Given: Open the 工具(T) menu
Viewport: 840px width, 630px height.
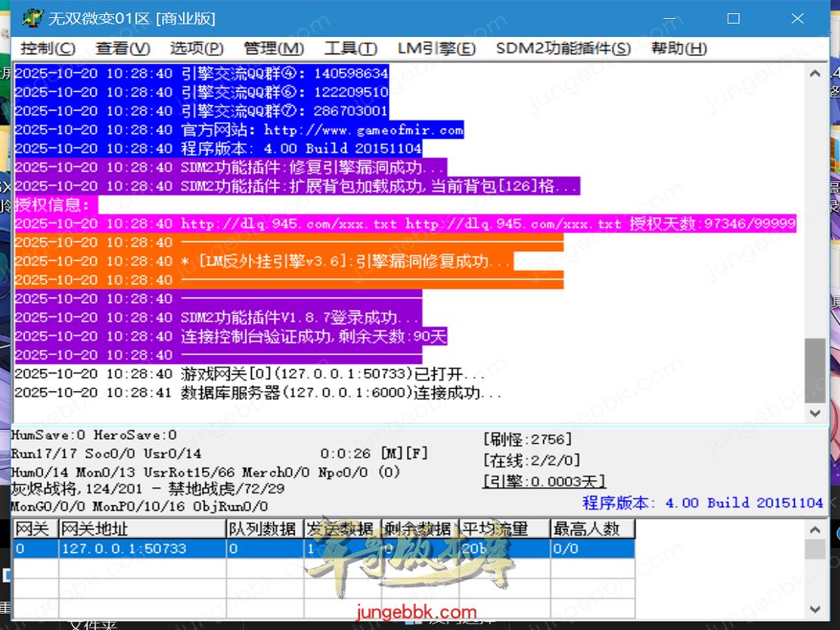Looking at the screenshot, I should (x=350, y=48).
